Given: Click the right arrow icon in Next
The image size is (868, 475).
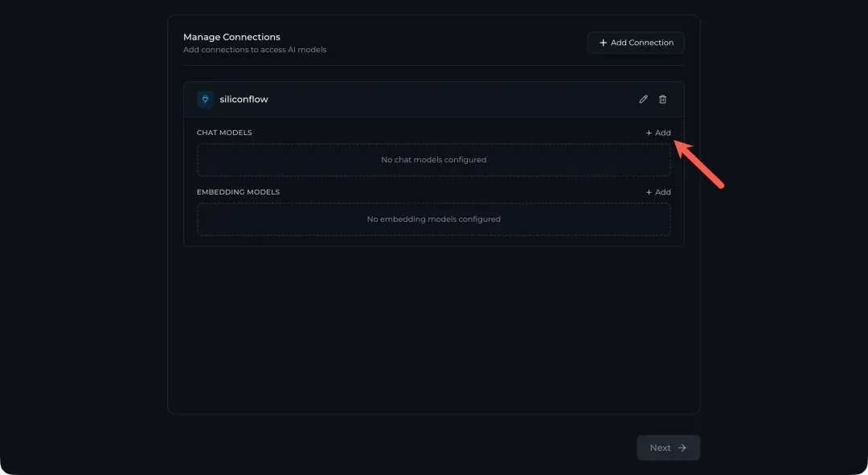Looking at the screenshot, I should coord(682,448).
